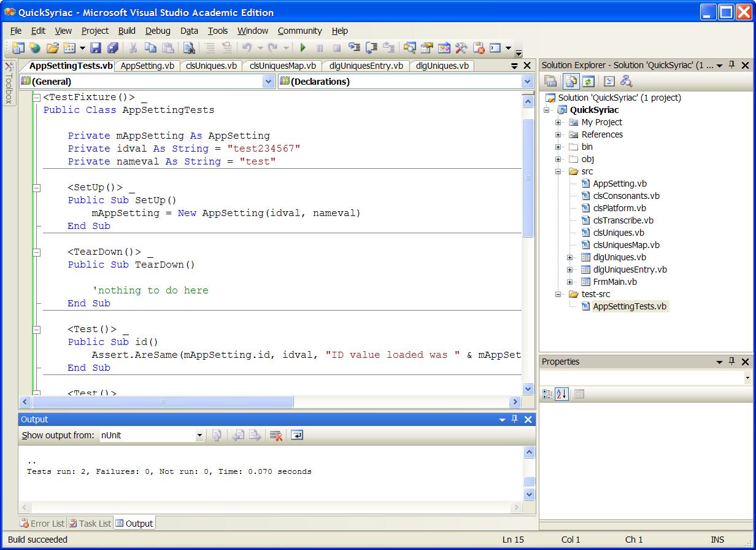Viewport: 756px width, 550px height.
Task: Collapse the TestFixture class outline in editor
Action: tap(36, 98)
